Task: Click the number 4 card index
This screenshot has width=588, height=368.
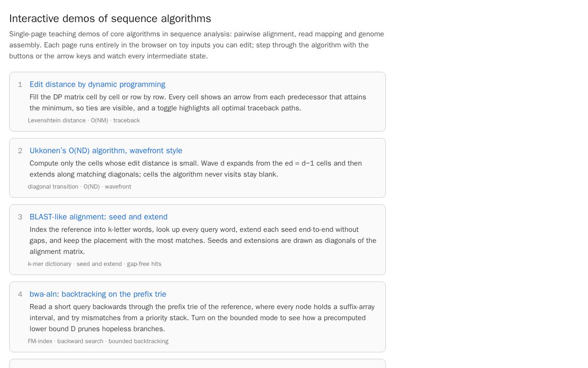Action: pos(20,294)
